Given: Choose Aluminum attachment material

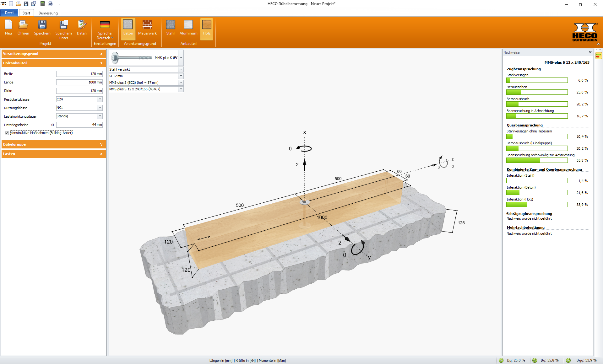Looking at the screenshot, I should pyautogui.click(x=188, y=28).
